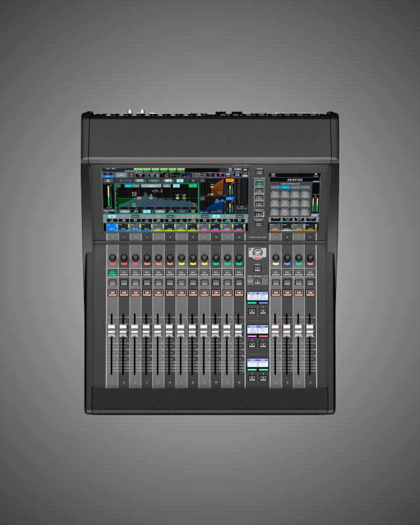
Task: Select channel 1 with its lit SEL key
Action: (112, 272)
